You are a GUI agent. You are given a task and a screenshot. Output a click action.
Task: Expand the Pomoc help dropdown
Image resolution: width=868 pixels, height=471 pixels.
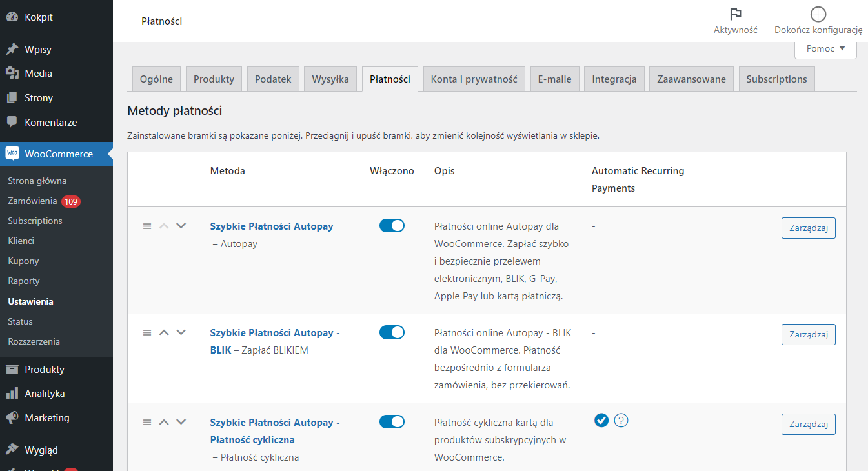point(825,48)
